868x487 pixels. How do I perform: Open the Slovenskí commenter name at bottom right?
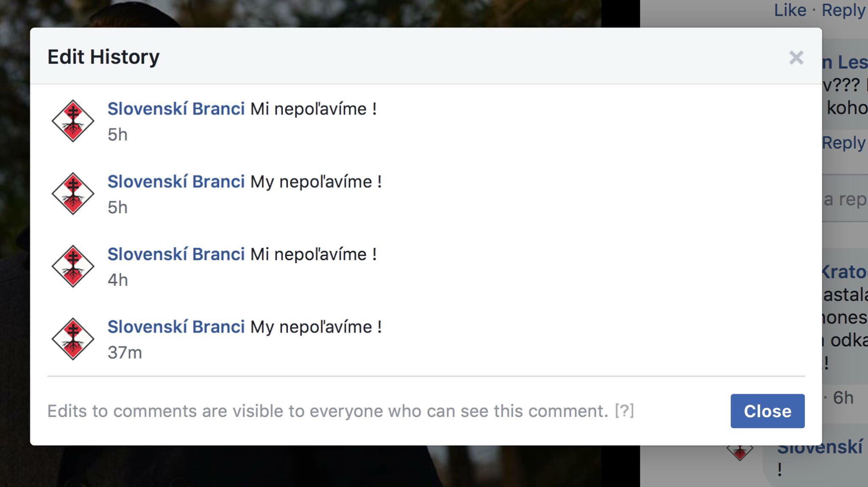(820, 447)
